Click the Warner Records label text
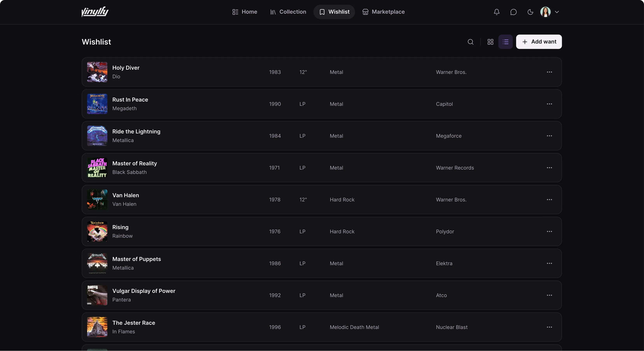Image resolution: width=644 pixels, height=351 pixels. [x=455, y=168]
